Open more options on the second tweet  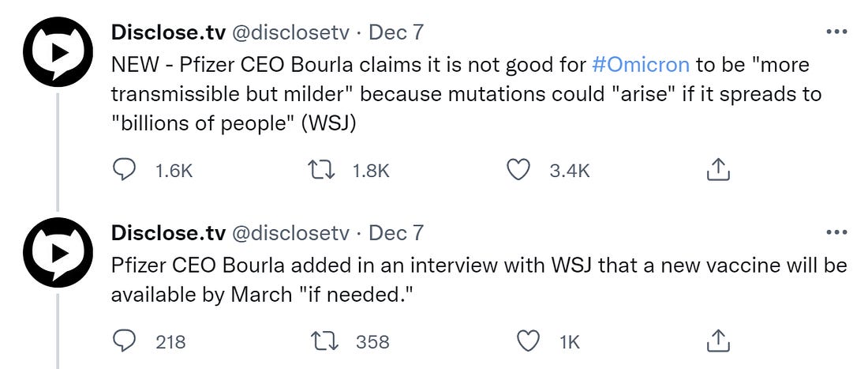(836, 232)
